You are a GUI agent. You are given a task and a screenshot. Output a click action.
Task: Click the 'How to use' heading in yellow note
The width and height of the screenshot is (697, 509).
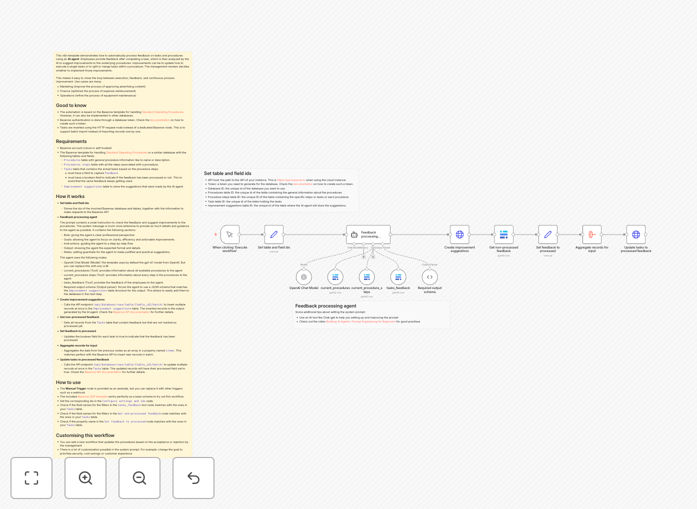point(68,382)
